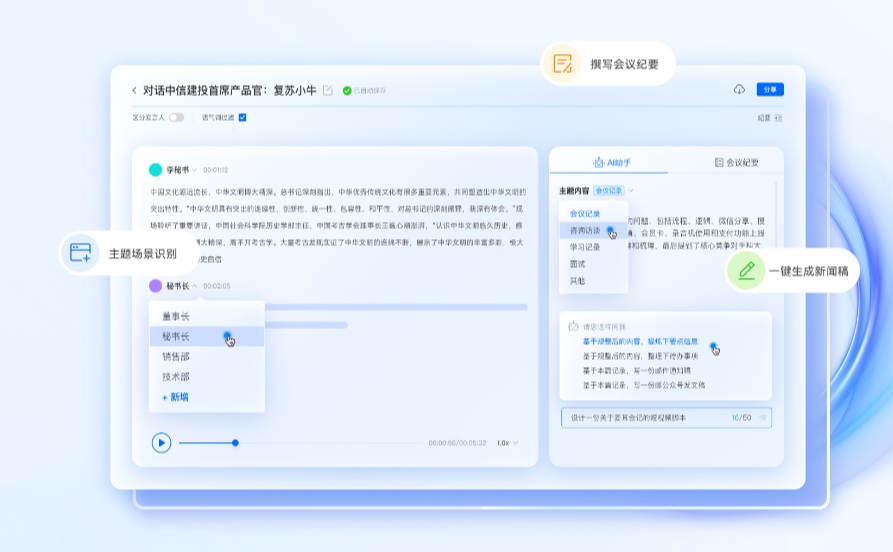
Task: Click the 李秘书 transcript paragraph text
Action: [x=338, y=226]
